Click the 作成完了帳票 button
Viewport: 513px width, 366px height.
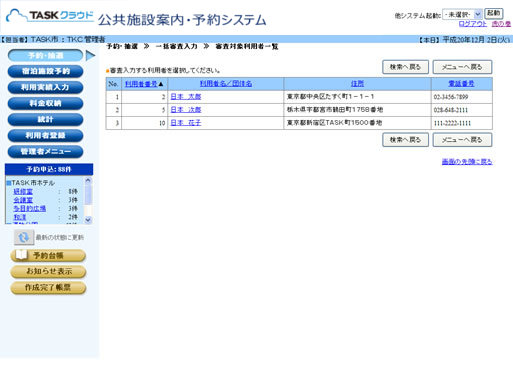tap(48, 288)
